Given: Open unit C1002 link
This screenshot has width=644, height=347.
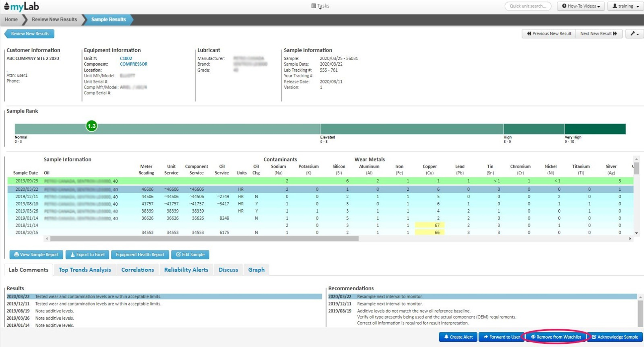Looking at the screenshot, I should [x=126, y=58].
